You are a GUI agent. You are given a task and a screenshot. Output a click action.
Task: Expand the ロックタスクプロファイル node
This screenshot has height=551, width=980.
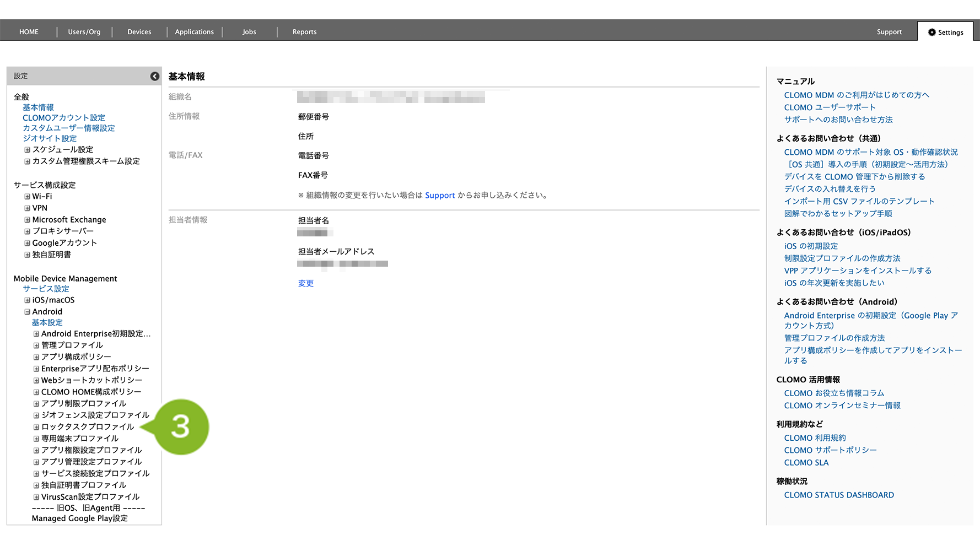(36, 427)
